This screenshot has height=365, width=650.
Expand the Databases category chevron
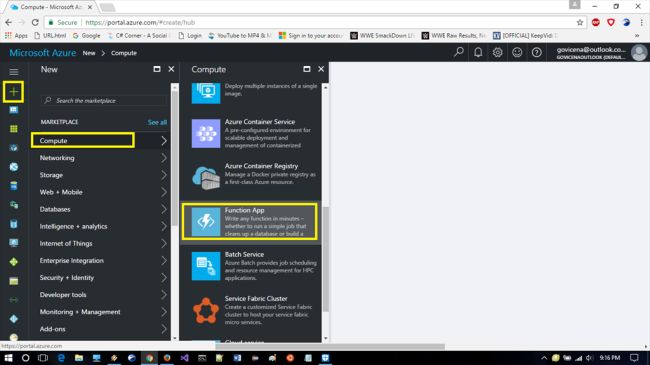[x=164, y=209]
